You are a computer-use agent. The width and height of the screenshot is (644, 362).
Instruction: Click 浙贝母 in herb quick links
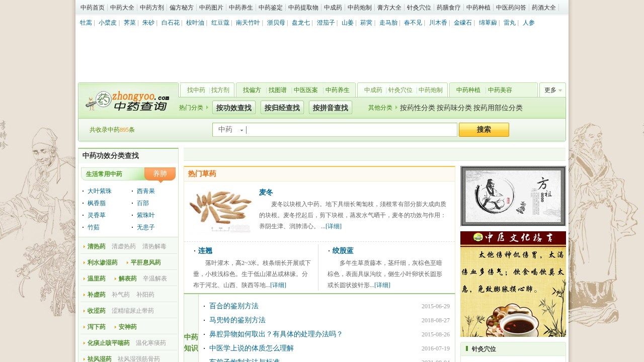pos(276,23)
